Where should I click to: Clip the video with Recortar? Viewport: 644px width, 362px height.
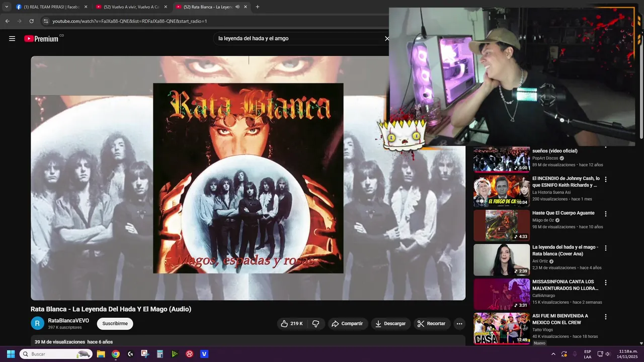[x=432, y=324]
